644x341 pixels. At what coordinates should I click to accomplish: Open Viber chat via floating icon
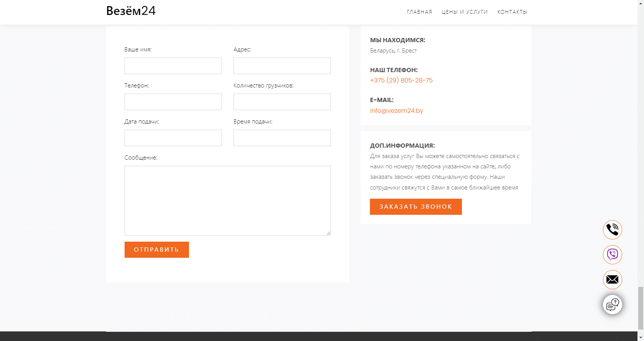[613, 255]
